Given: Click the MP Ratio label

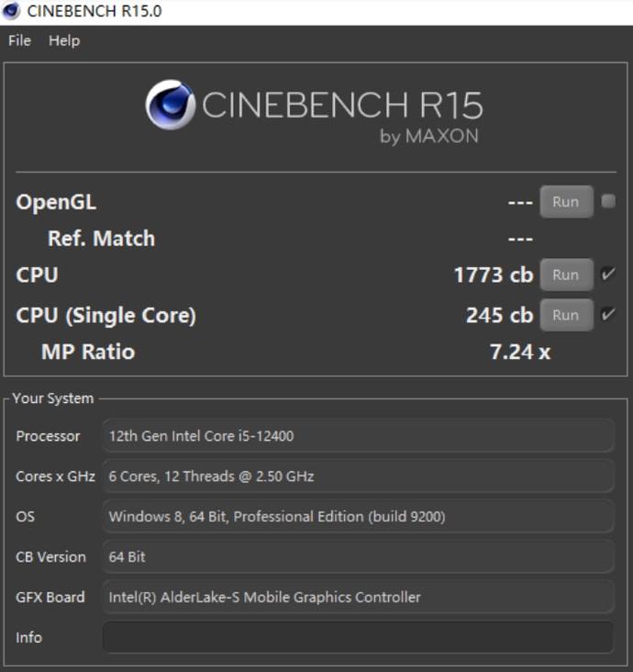Looking at the screenshot, I should pyautogui.click(x=88, y=352).
